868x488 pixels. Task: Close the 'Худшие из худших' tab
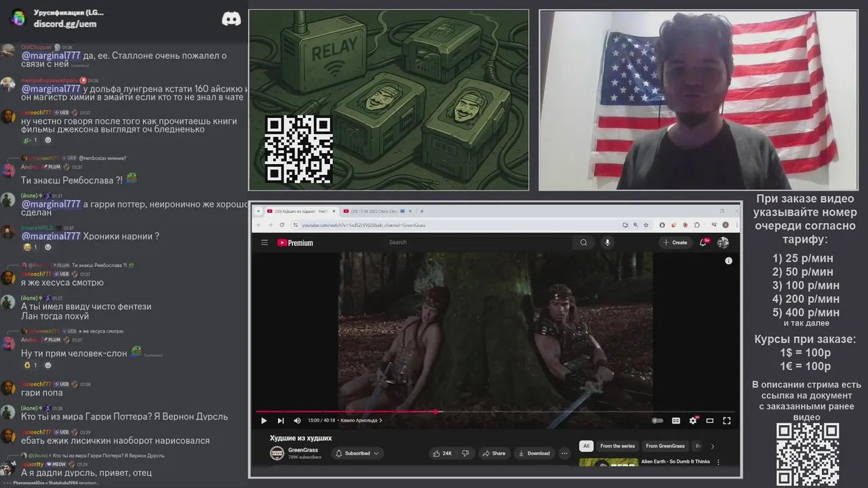[334, 211]
